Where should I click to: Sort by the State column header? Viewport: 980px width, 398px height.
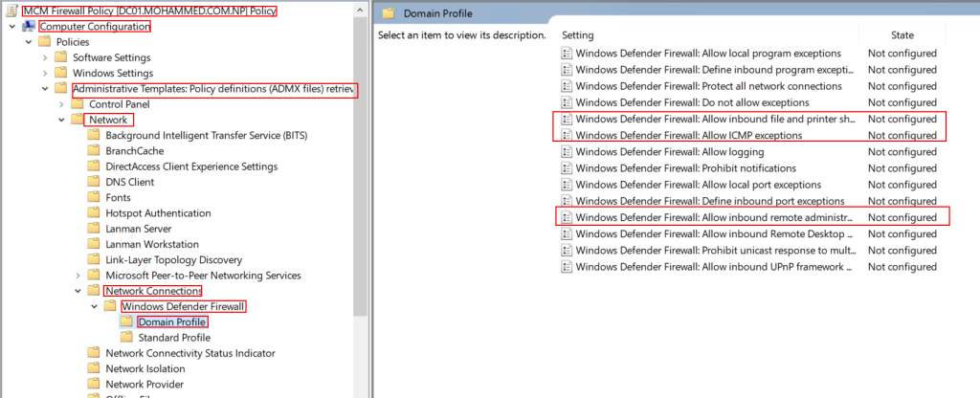point(902,35)
